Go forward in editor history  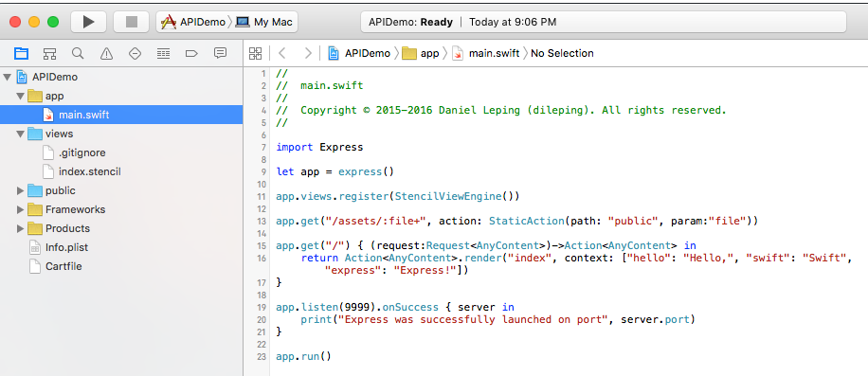(x=308, y=53)
